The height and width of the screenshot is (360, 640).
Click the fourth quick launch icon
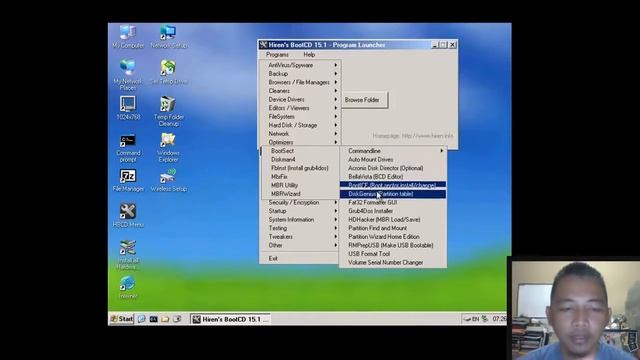tap(177, 319)
